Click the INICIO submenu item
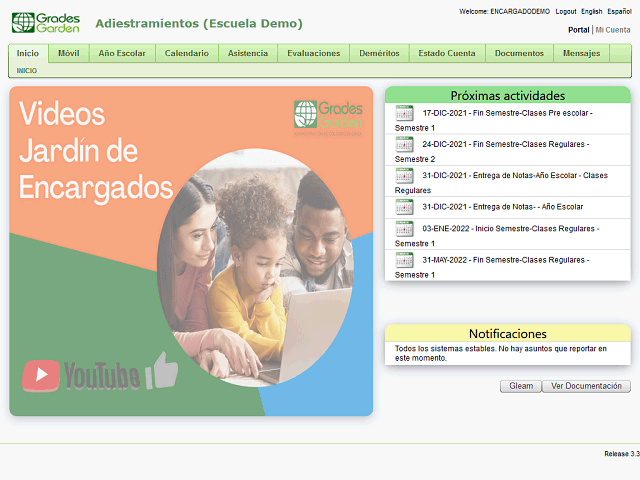The height and width of the screenshot is (480, 640). 27,71
